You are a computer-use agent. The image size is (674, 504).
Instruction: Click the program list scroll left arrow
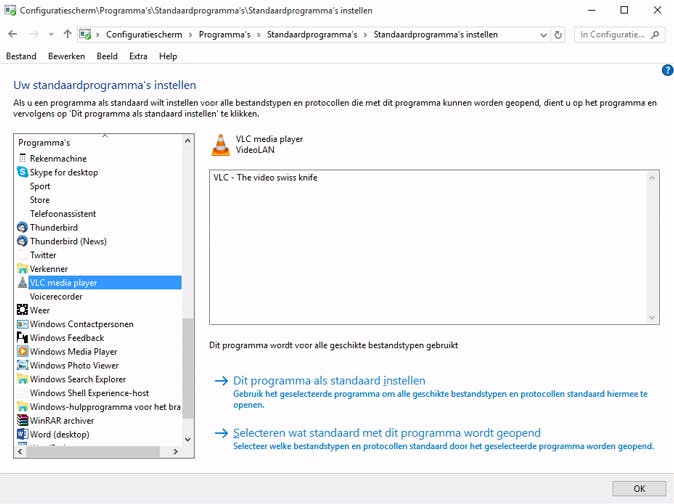pyautogui.click(x=20, y=452)
